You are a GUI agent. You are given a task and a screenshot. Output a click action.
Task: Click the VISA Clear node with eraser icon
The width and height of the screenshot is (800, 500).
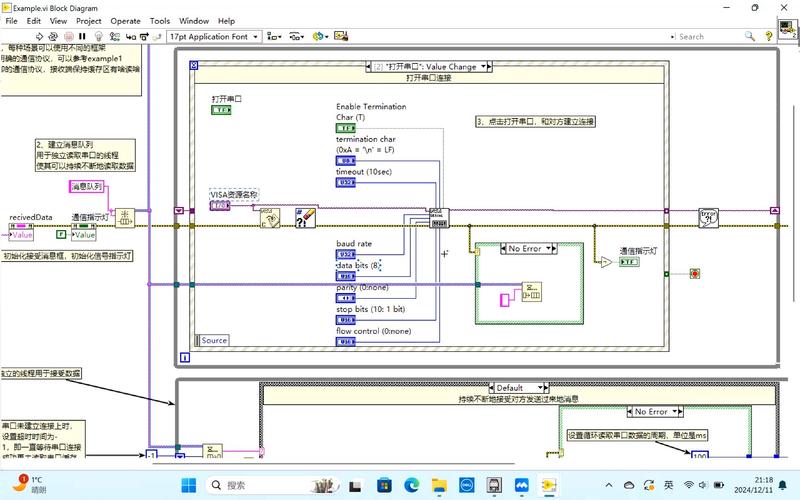coord(307,218)
